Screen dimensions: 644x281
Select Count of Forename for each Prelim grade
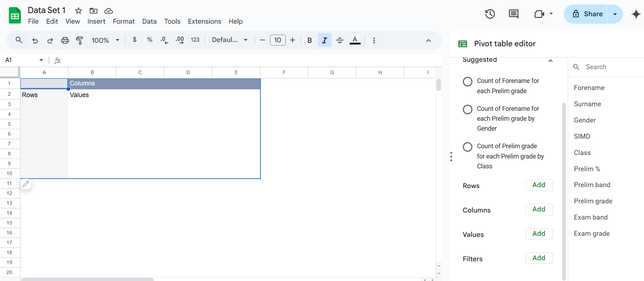click(468, 82)
